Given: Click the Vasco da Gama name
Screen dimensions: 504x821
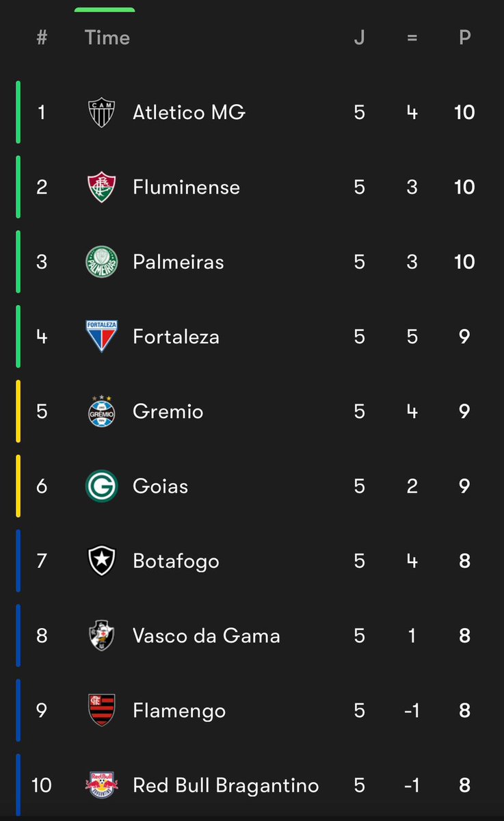Looking at the screenshot, I should pyautogui.click(x=207, y=636).
